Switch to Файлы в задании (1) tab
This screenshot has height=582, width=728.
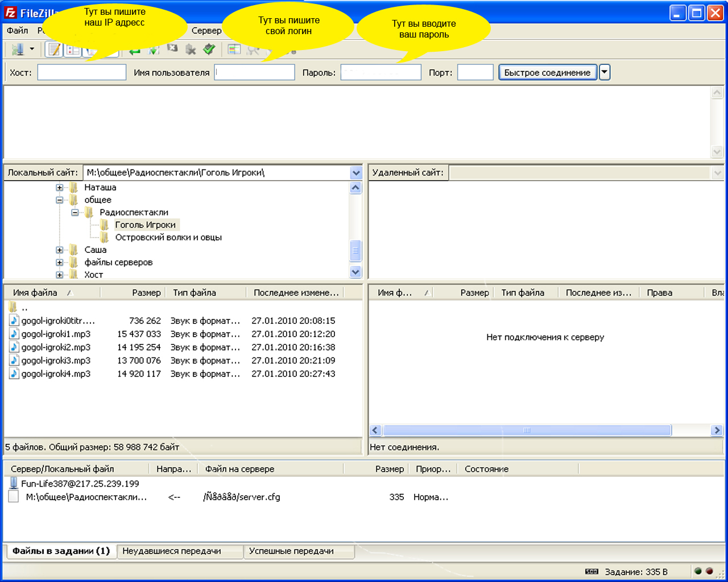(61, 551)
